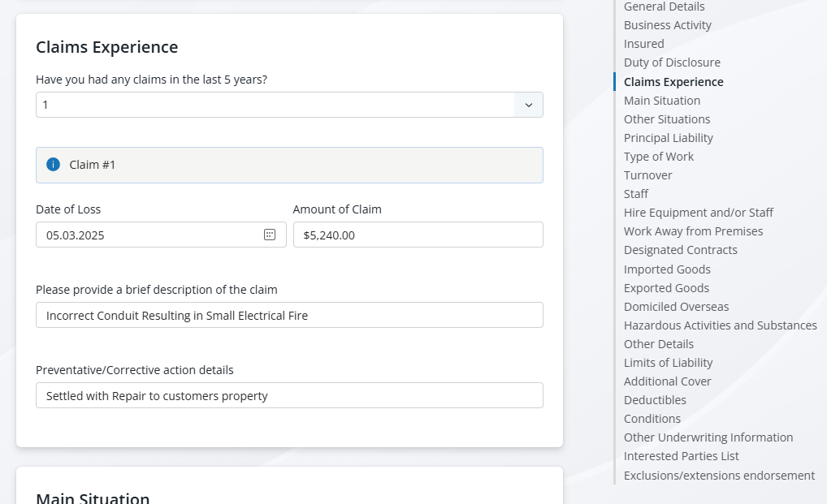Click the claim description text field

click(x=289, y=315)
